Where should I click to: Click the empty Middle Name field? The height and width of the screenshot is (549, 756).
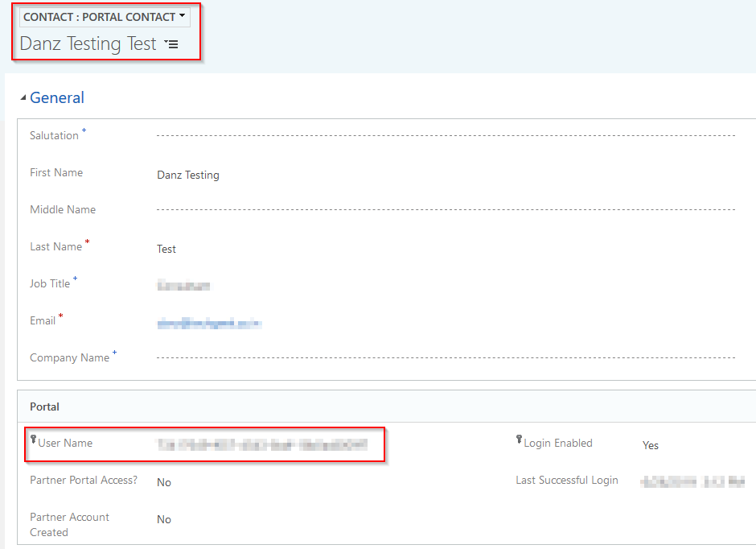point(445,209)
